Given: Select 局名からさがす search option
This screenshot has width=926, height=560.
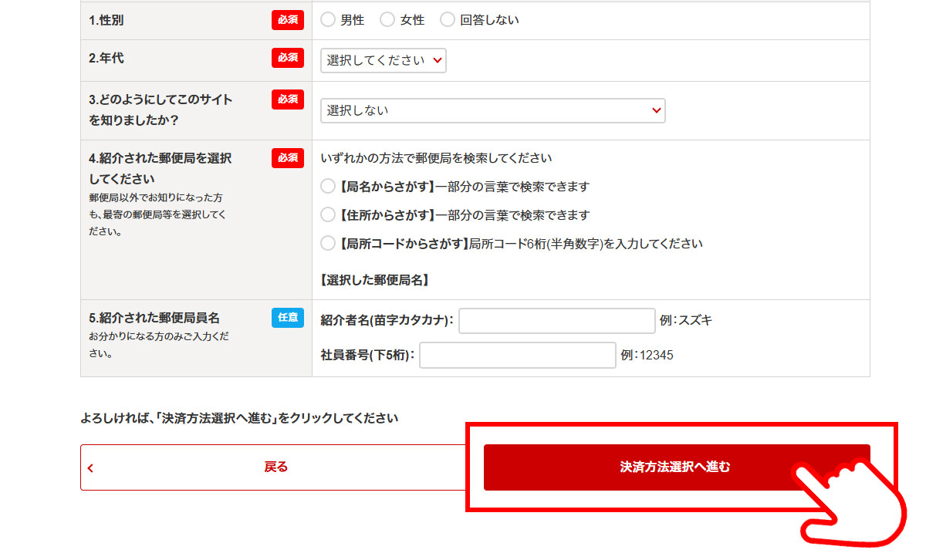Looking at the screenshot, I should click(328, 187).
